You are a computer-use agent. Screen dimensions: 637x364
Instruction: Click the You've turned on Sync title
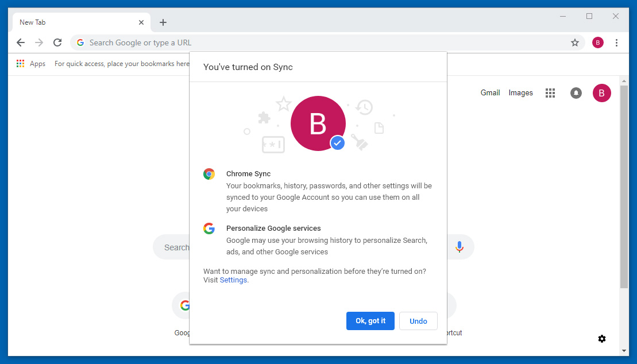[248, 67]
